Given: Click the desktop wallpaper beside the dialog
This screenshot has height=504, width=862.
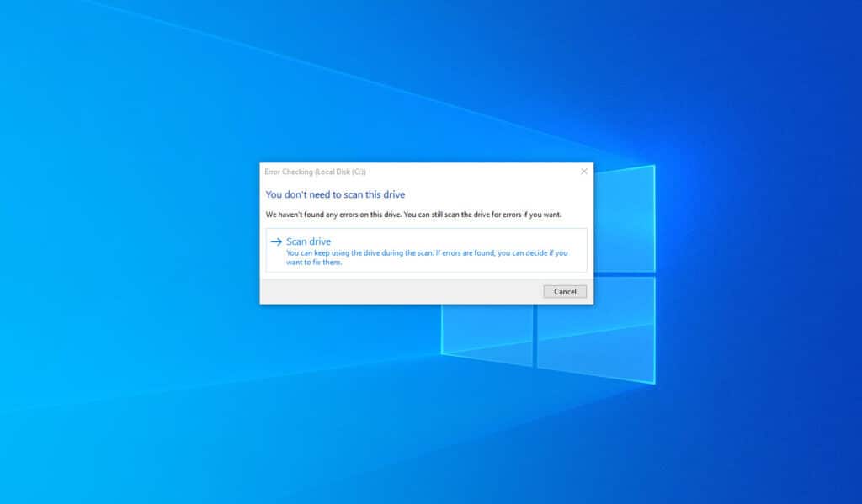Looking at the screenshot, I should point(126,252).
